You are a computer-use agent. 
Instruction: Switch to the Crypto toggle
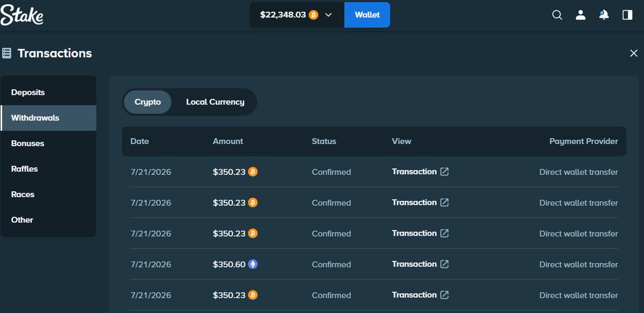[148, 102]
